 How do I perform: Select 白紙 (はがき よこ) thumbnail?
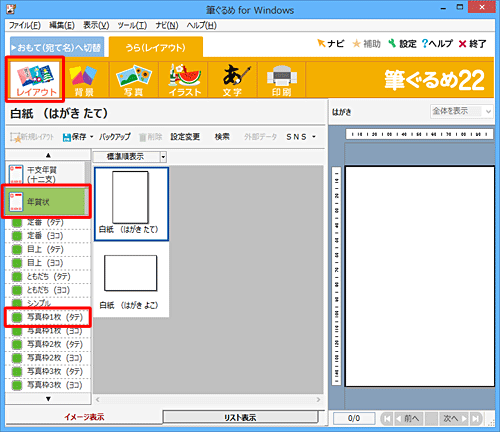[131, 280]
